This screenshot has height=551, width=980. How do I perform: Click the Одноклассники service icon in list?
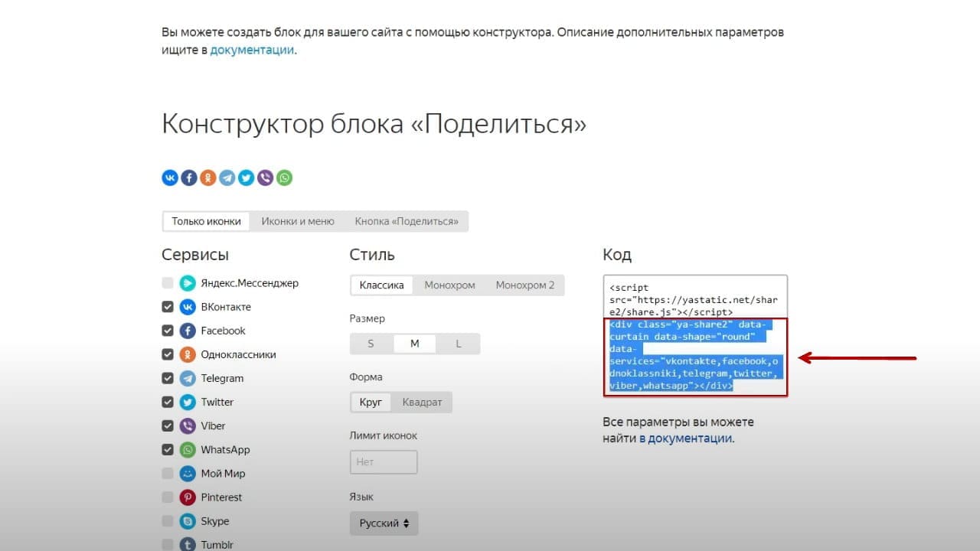tap(188, 354)
